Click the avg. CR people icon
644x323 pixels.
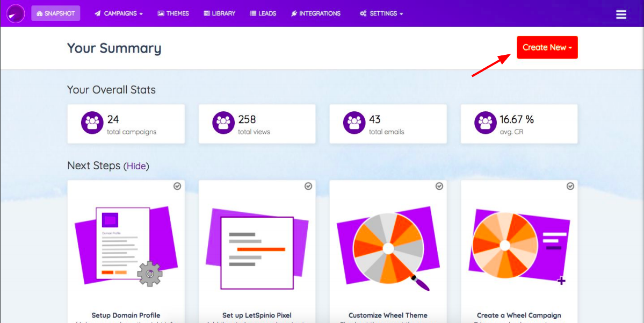pyautogui.click(x=486, y=123)
